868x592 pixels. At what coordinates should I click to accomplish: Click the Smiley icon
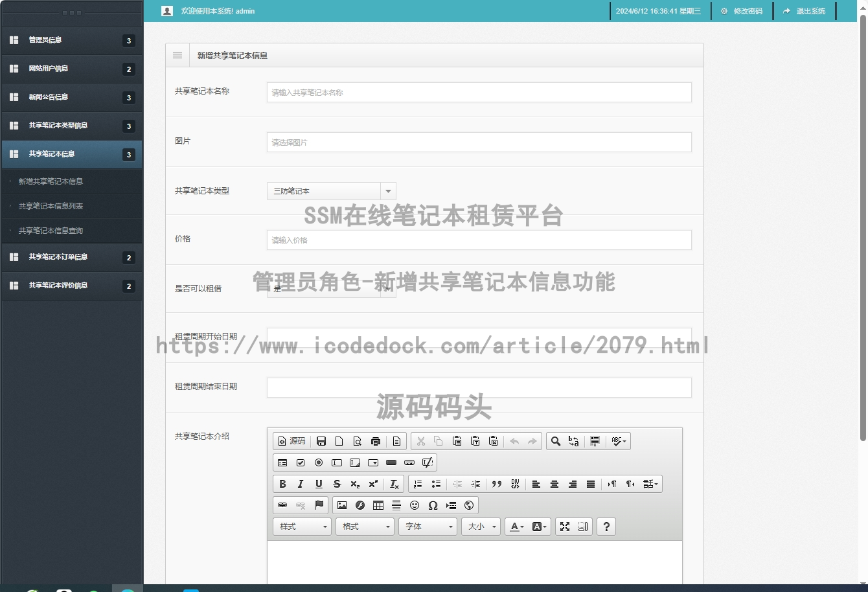coord(415,505)
